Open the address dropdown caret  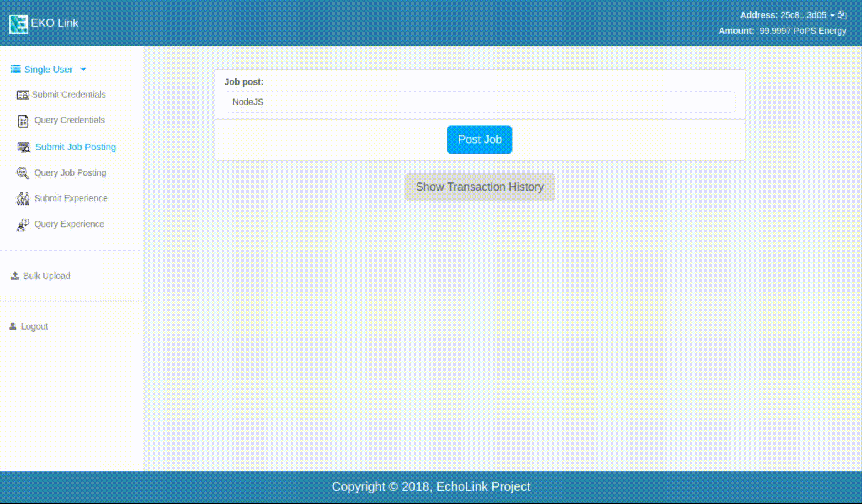tap(833, 16)
